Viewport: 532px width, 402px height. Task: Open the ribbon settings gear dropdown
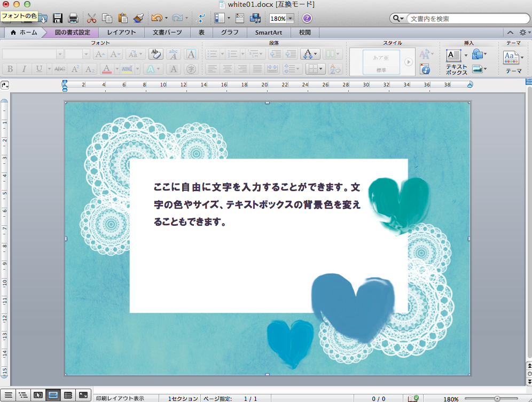[524, 33]
